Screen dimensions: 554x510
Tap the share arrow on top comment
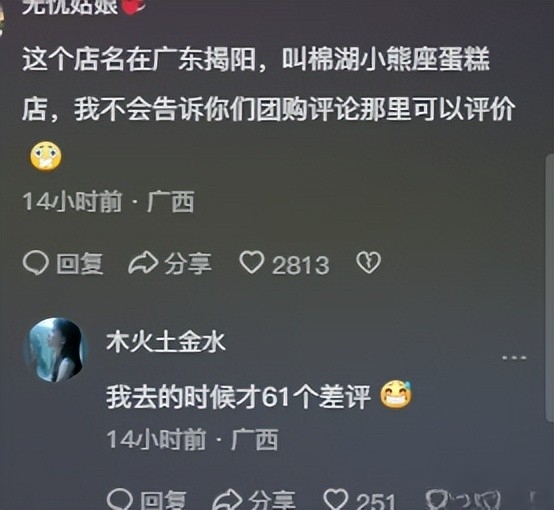click(142, 263)
